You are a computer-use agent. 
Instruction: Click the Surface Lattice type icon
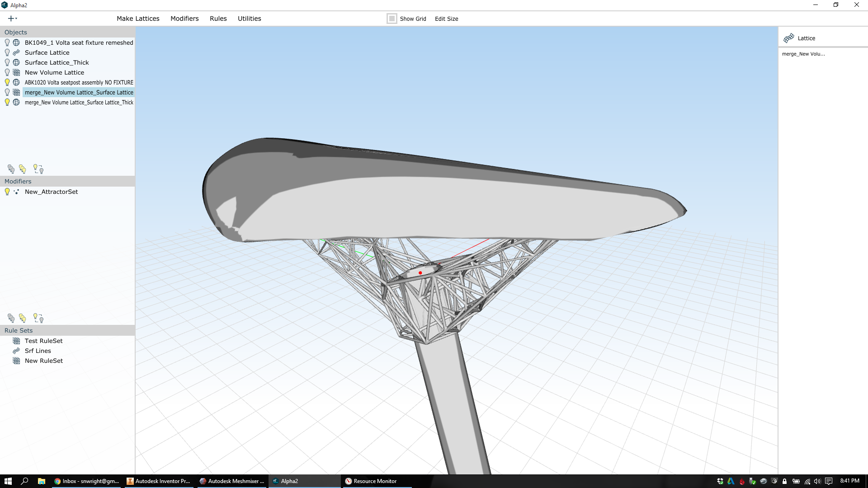tap(16, 52)
